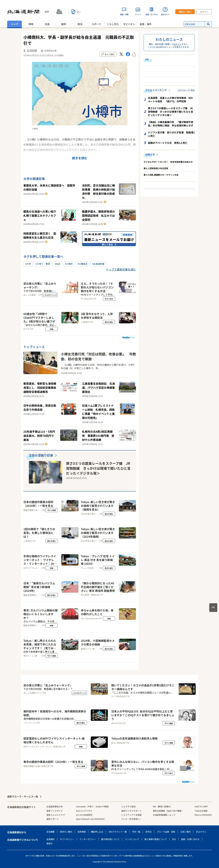Click こちらをクリック on 足ふみウォーキング ad
The height and width of the screenshot is (868, 219).
(x=50, y=295)
